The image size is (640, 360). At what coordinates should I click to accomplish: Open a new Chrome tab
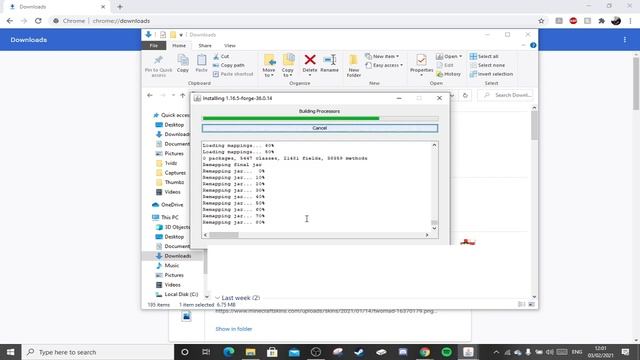pos(120,7)
